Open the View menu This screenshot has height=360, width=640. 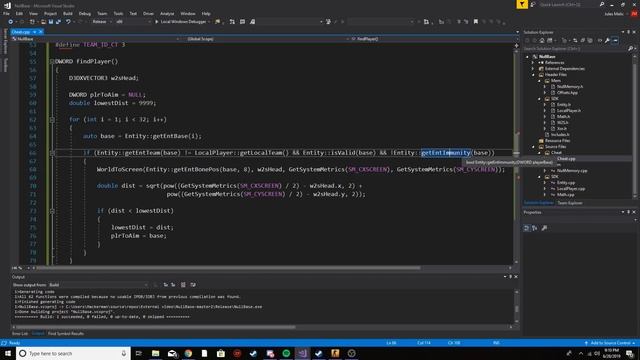click(33, 13)
